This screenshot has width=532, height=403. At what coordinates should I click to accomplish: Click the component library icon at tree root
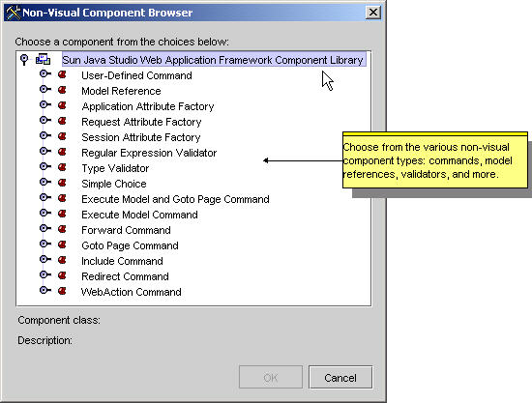pyautogui.click(x=44, y=59)
